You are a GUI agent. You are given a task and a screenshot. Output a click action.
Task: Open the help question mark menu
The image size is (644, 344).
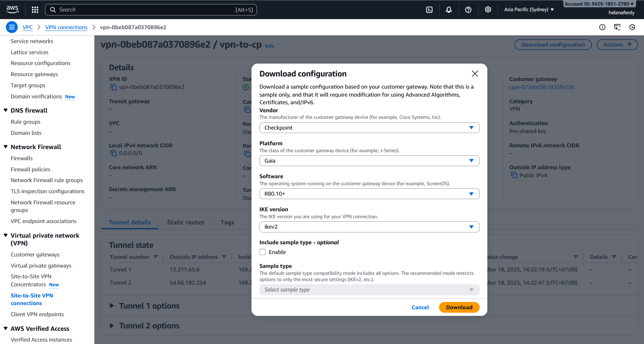pos(468,10)
